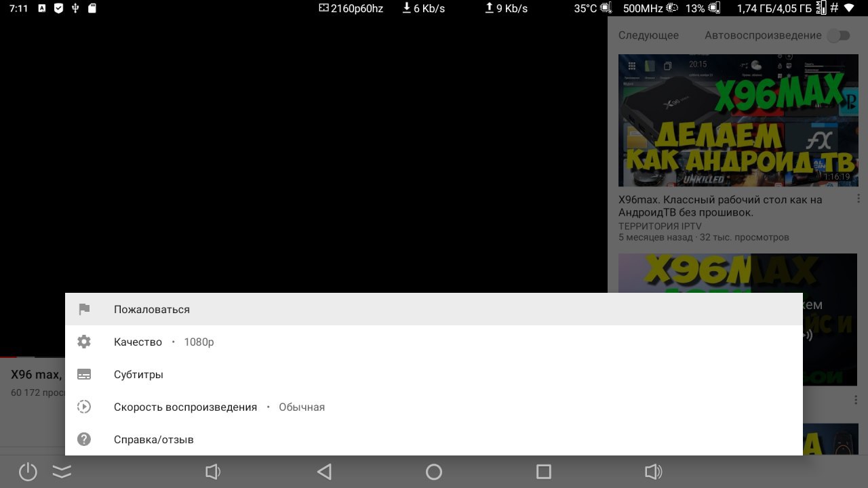Click the 60 172 views count text
This screenshot has width=868, height=488.
coord(38,392)
